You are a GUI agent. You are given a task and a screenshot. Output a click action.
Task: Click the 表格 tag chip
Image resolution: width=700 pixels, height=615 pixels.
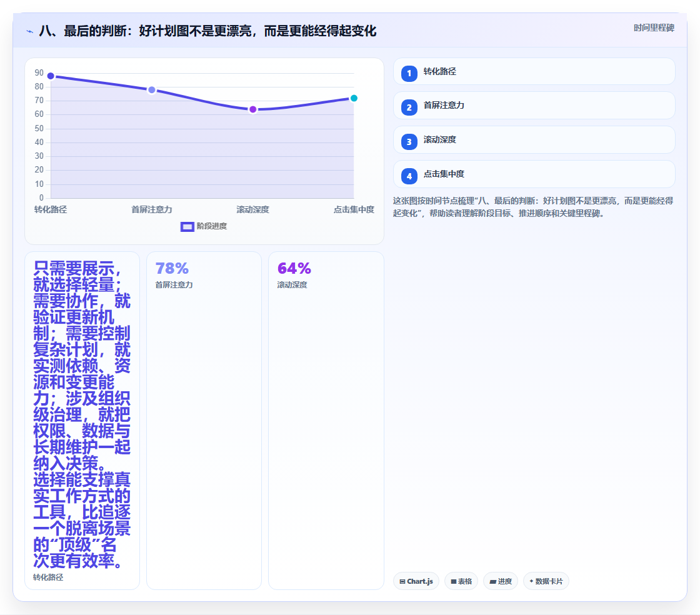(x=461, y=581)
